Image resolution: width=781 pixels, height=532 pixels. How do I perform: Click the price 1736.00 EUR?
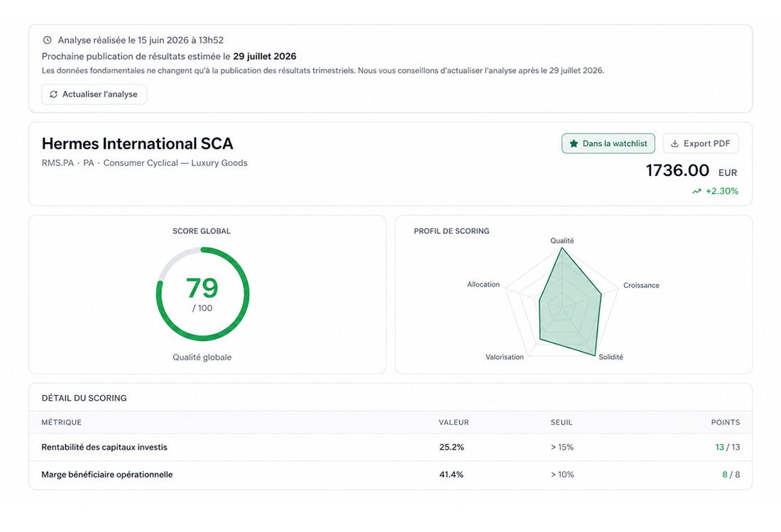[692, 171]
